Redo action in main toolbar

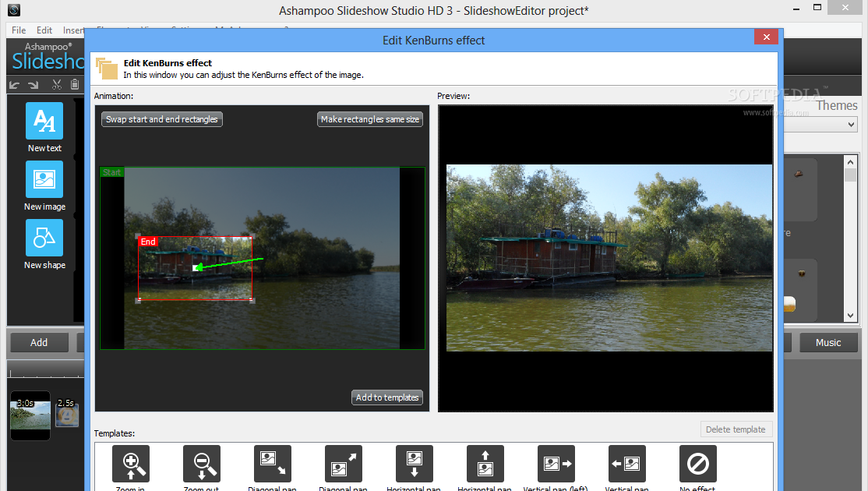pyautogui.click(x=34, y=85)
